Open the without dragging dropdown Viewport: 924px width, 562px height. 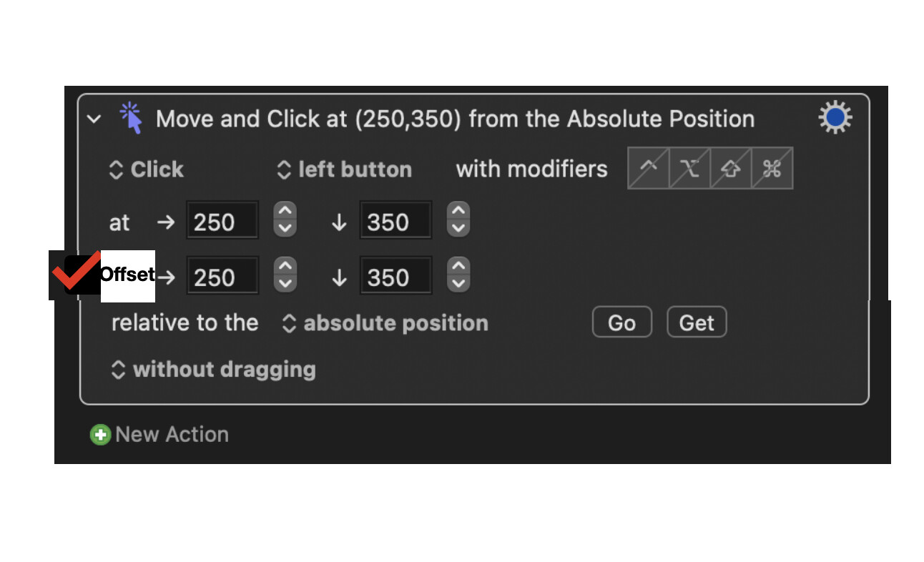(212, 370)
